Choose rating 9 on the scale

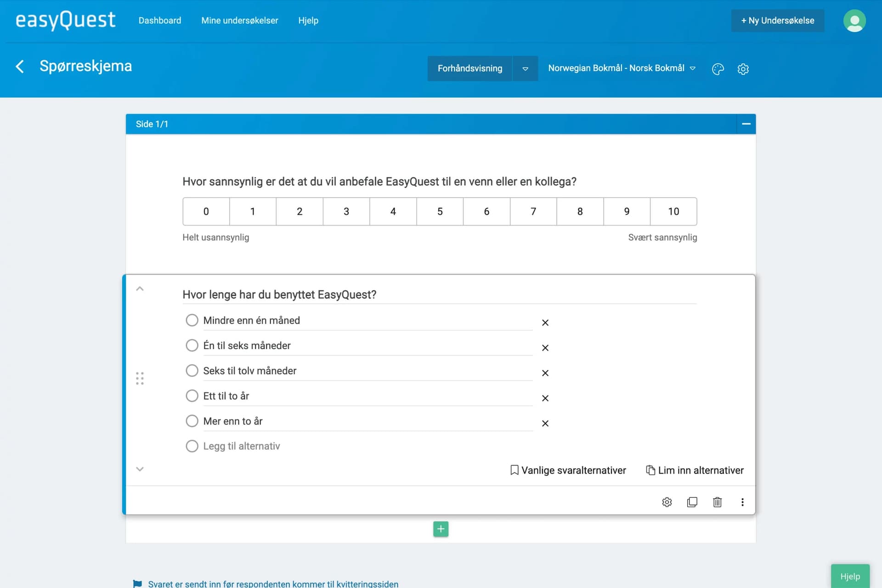(627, 211)
